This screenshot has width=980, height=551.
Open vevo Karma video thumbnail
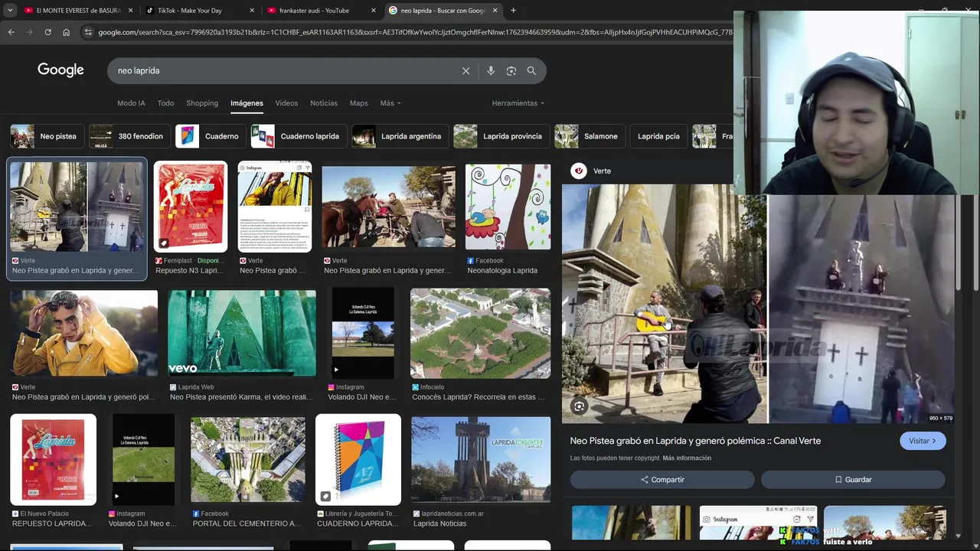click(242, 333)
